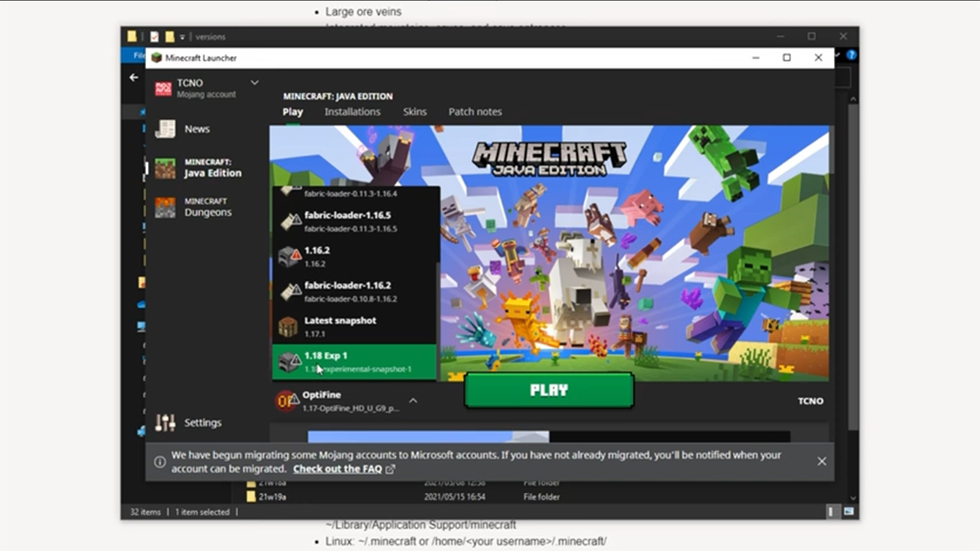Viewport: 980px width, 551px height.
Task: Click the folder icon in Explorer title bar
Action: tap(132, 36)
